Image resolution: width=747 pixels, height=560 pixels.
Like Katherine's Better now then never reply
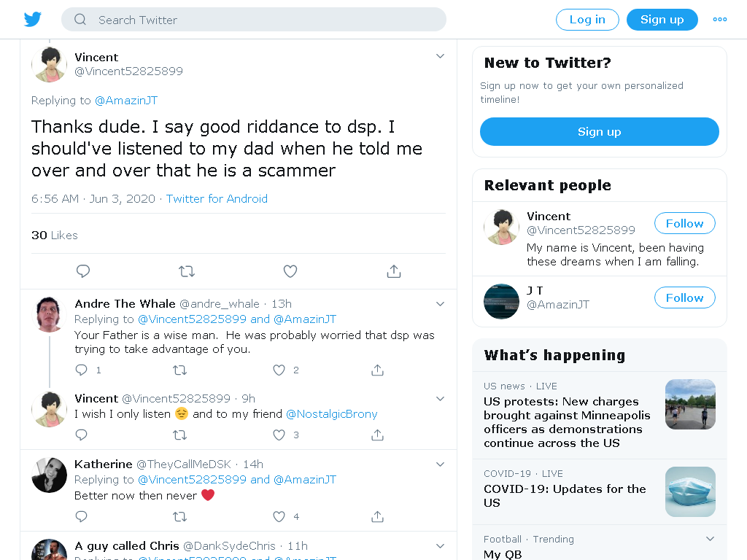pos(279,517)
